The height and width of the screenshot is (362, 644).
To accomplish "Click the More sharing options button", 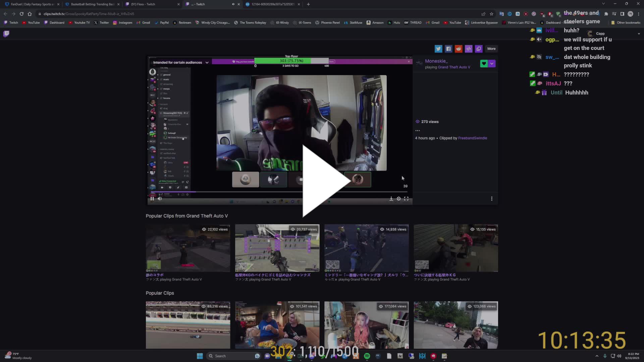I will (491, 49).
